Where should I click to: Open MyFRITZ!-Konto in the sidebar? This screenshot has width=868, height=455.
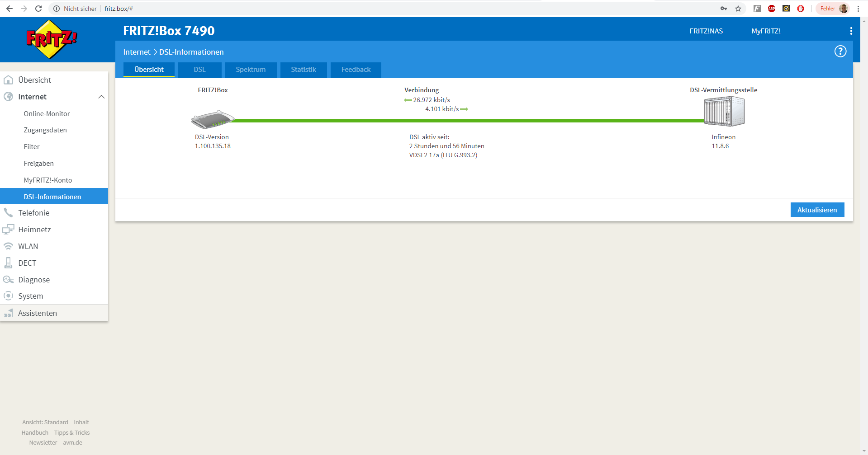pos(48,180)
